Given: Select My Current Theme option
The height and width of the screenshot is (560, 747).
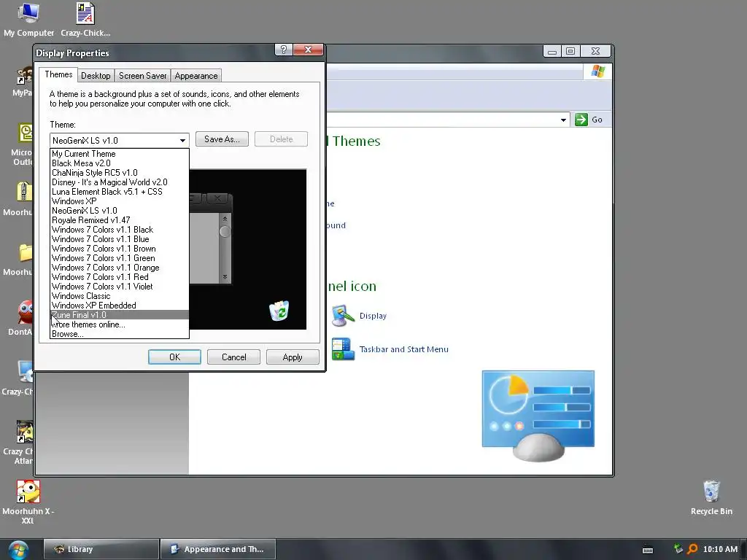Looking at the screenshot, I should click(x=120, y=154).
